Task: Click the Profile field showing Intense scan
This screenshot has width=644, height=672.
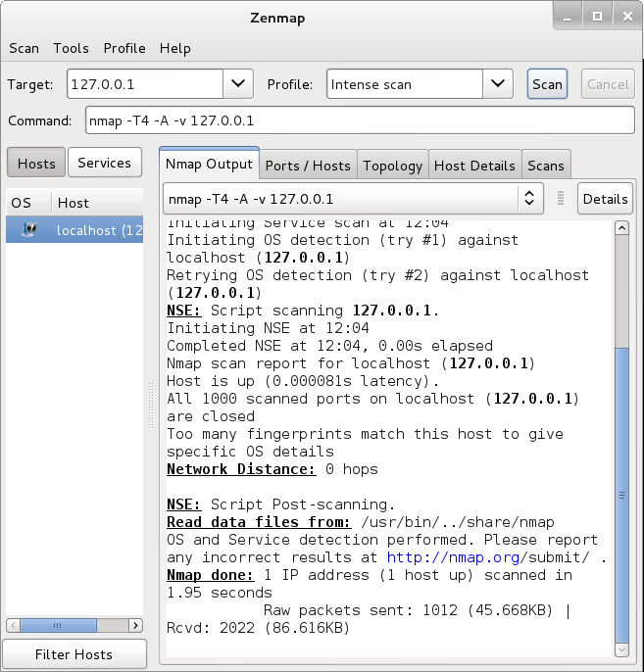Action: coord(405,84)
